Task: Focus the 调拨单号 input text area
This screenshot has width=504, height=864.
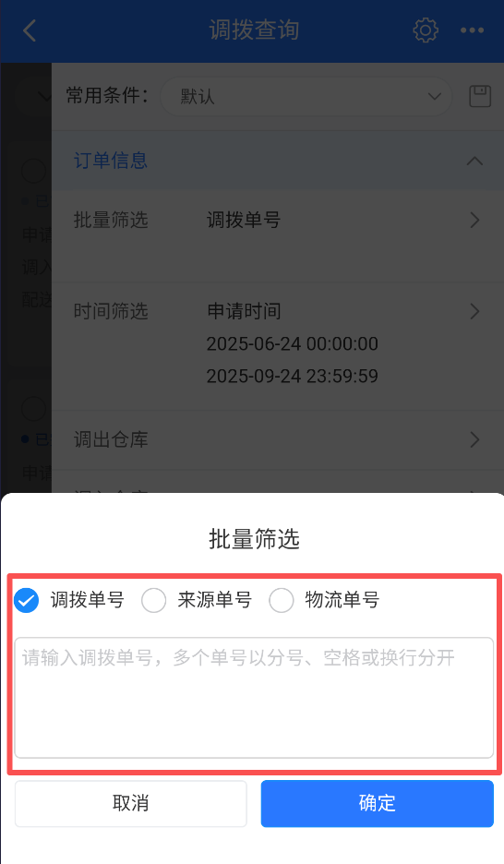Action: pyautogui.click(x=254, y=698)
